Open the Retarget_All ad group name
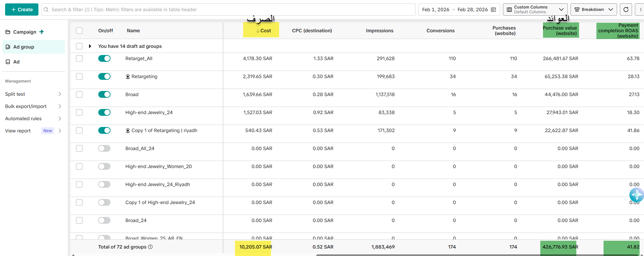644x256 pixels. point(139,58)
